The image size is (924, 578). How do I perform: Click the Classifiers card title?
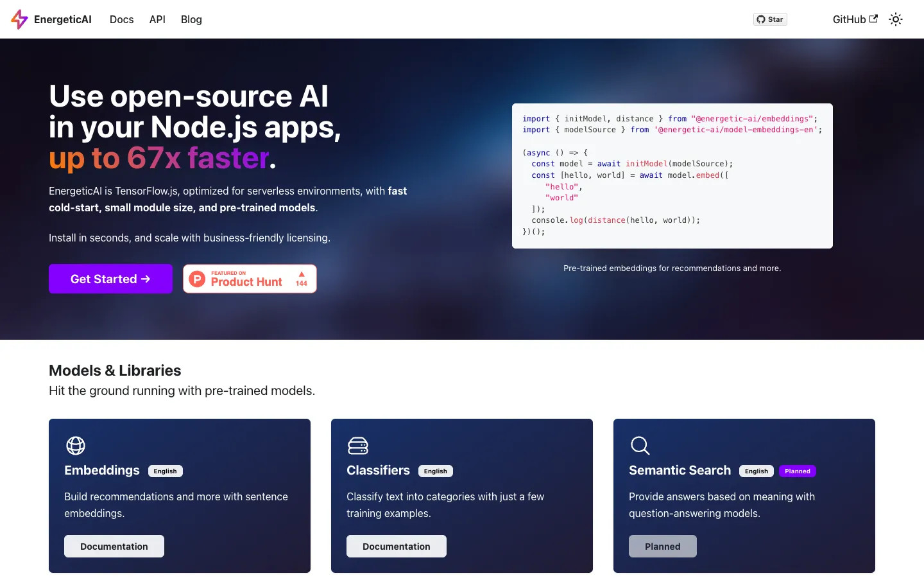click(x=379, y=470)
